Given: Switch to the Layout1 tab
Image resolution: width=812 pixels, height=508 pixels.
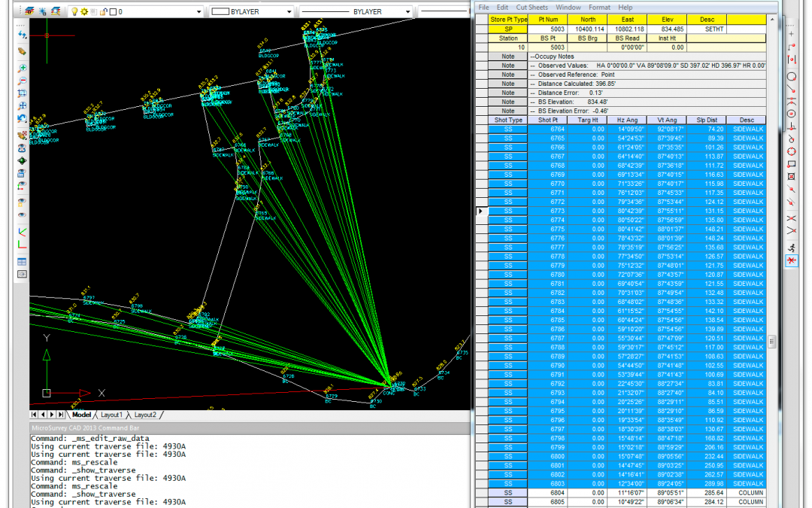Looking at the screenshot, I should 111,415.
